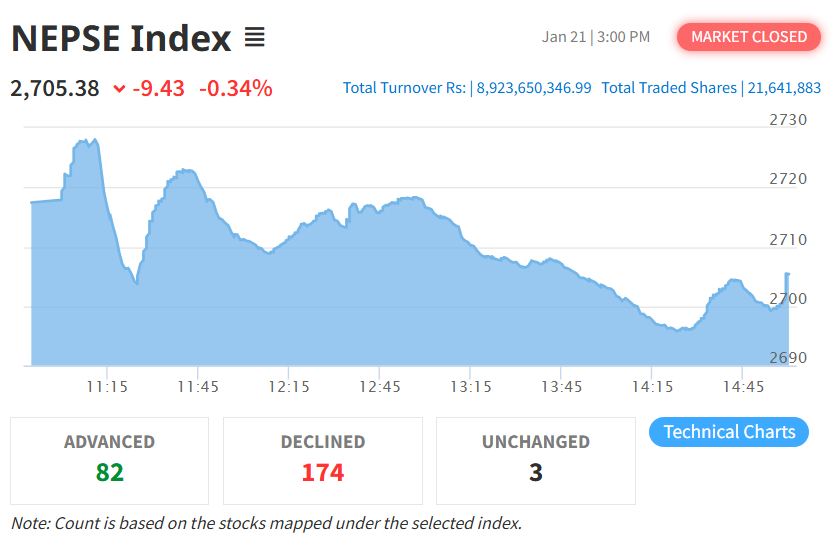The height and width of the screenshot is (551, 835).
Task: Click the Jan 21 3:00 PM timestamp
Action: (x=596, y=37)
